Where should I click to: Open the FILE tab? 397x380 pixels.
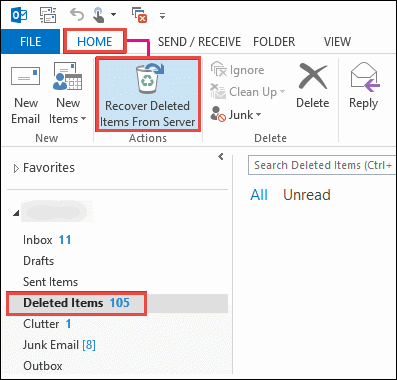coord(30,42)
